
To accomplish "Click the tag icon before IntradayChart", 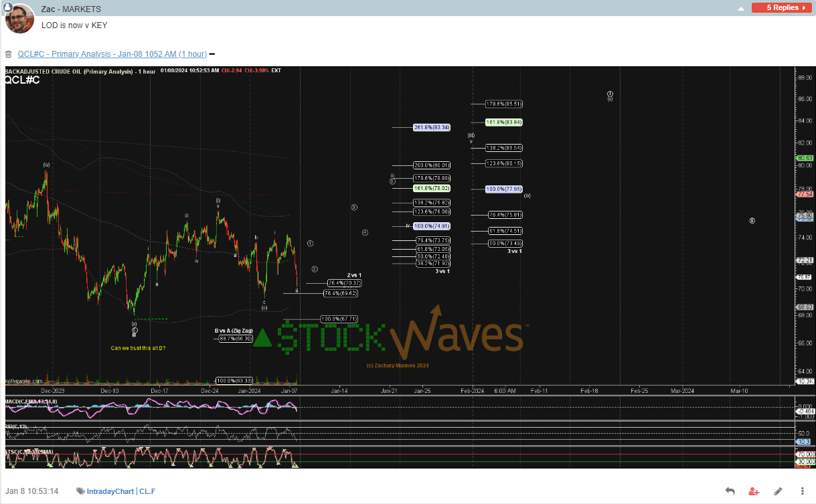I will pos(80,491).
